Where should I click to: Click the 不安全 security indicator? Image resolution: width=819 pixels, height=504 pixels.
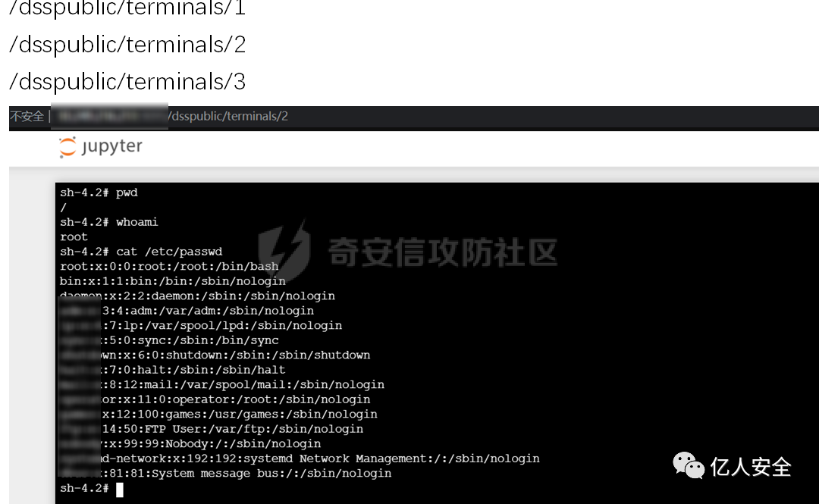point(27,117)
